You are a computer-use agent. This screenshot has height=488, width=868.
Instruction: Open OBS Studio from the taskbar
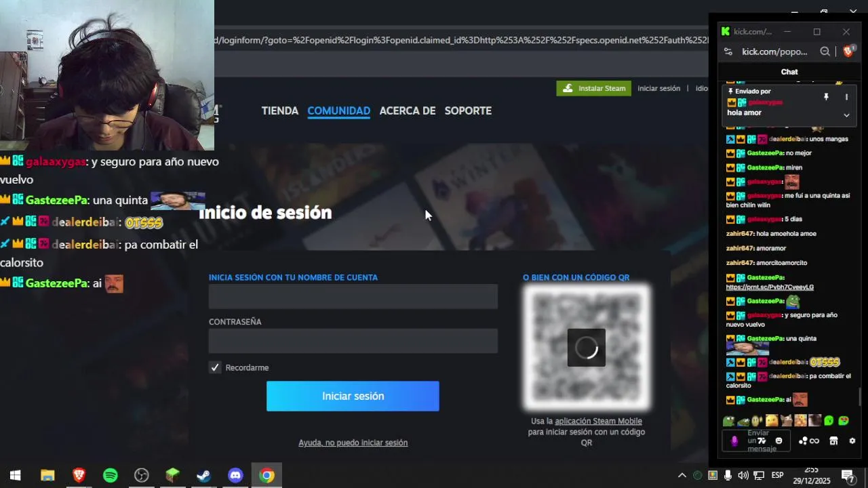coord(141,476)
